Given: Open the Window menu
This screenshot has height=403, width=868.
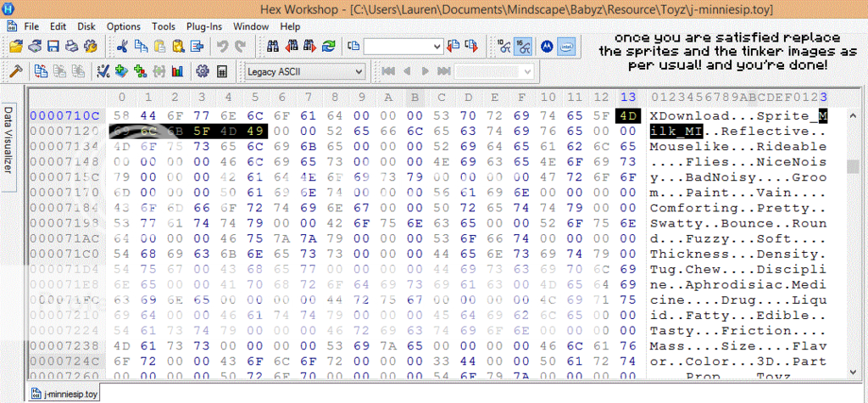Looking at the screenshot, I should 251,26.
